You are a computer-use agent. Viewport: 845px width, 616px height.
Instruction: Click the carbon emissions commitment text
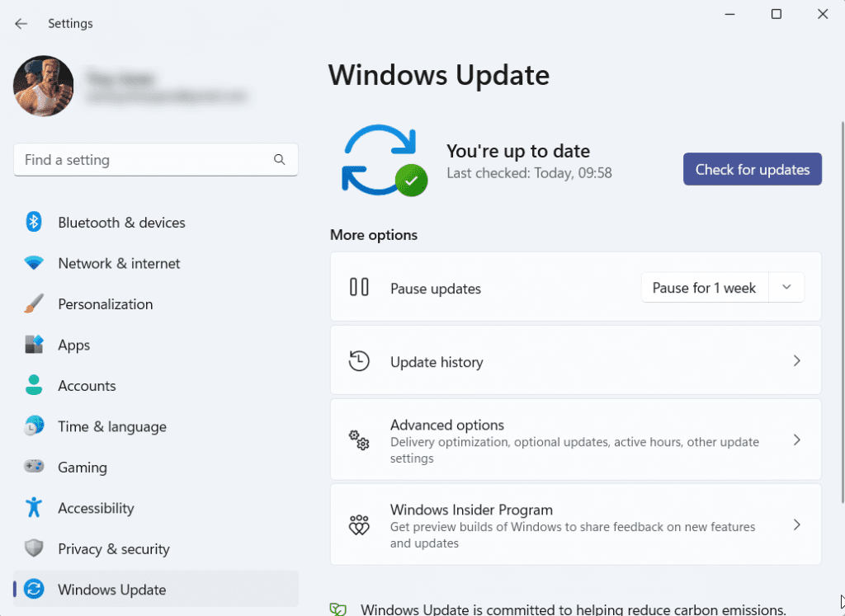pyautogui.click(x=574, y=609)
